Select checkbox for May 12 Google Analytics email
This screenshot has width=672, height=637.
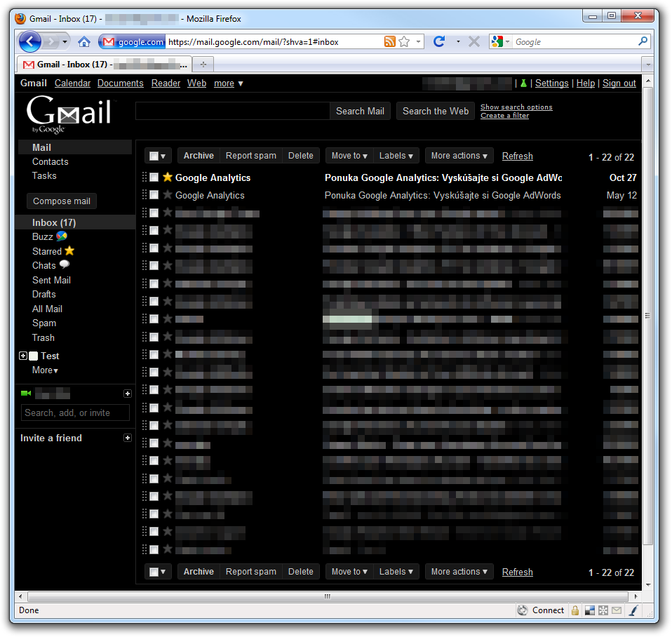[154, 195]
